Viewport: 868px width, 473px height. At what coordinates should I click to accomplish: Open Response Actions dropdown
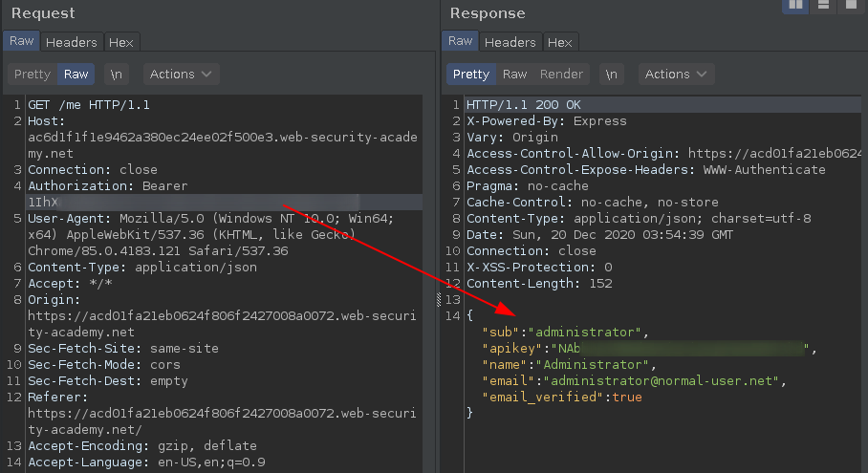(x=677, y=75)
